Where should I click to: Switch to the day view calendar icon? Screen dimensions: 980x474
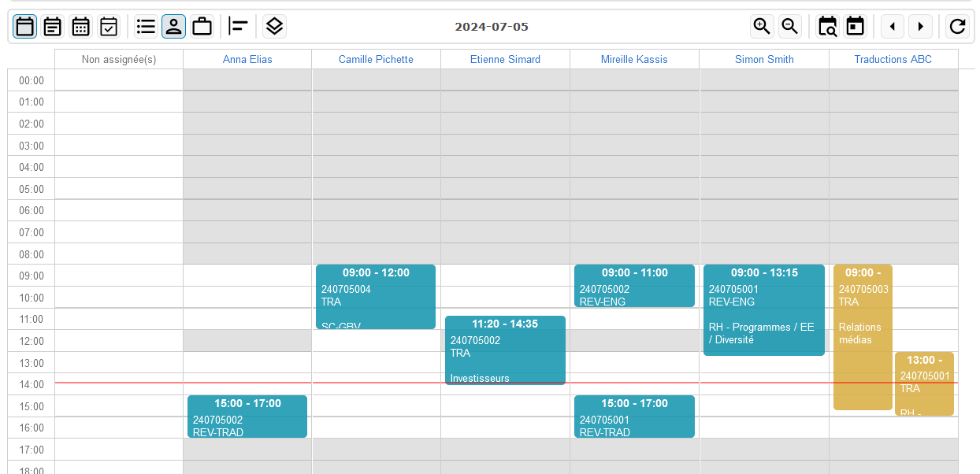pos(24,27)
